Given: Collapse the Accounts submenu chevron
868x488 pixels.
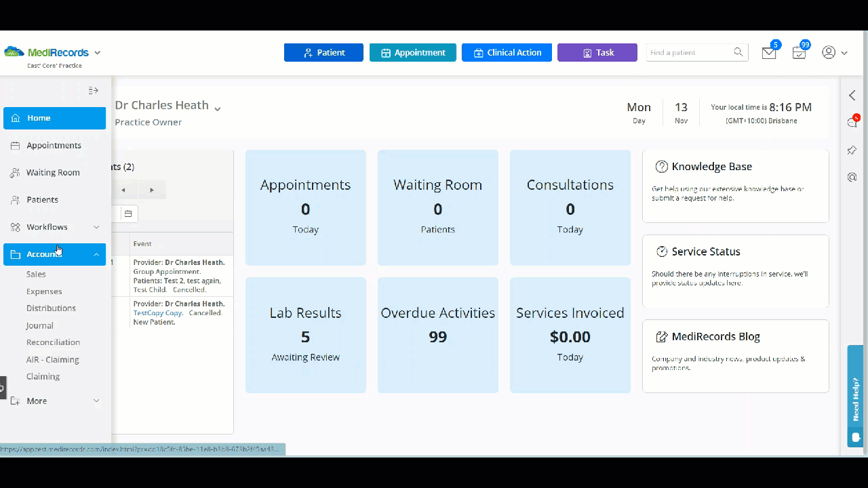Looking at the screenshot, I should click(x=96, y=254).
